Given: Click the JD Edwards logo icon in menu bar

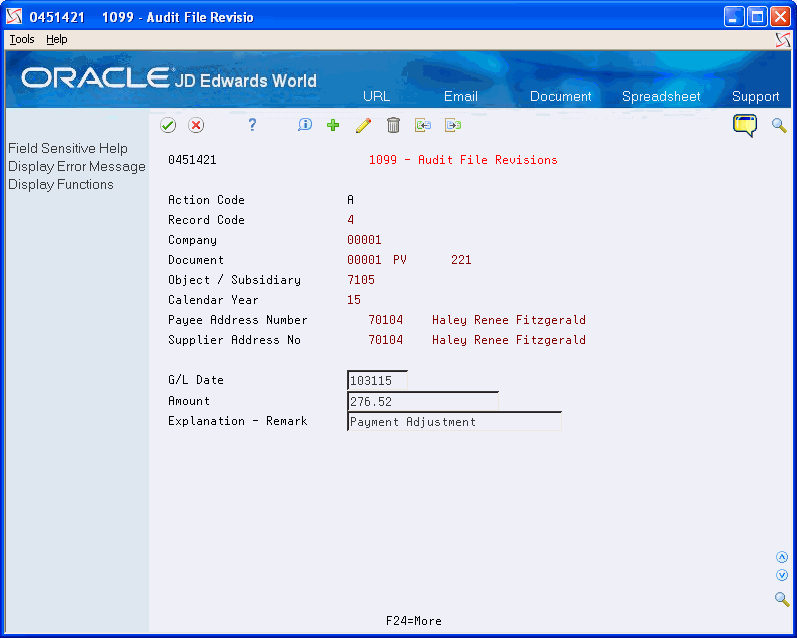Looking at the screenshot, I should point(783,40).
